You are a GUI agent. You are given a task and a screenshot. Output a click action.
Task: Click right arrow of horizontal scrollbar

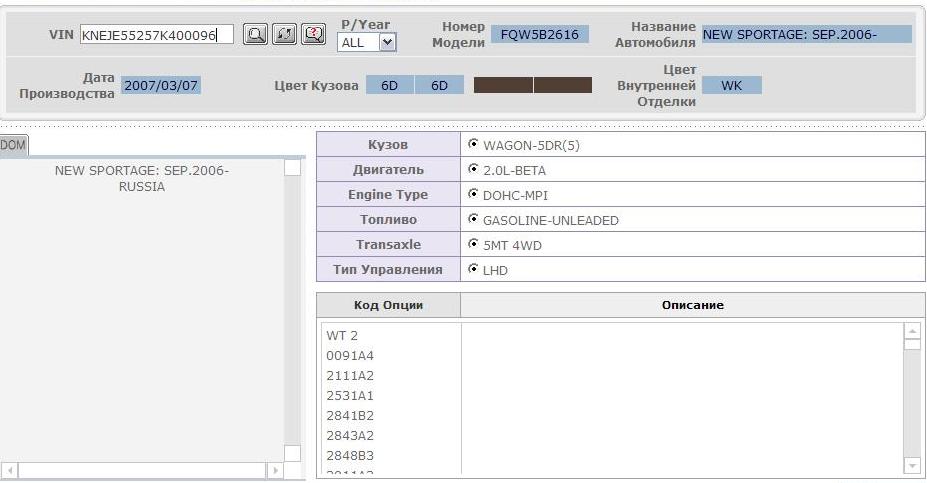pos(275,470)
